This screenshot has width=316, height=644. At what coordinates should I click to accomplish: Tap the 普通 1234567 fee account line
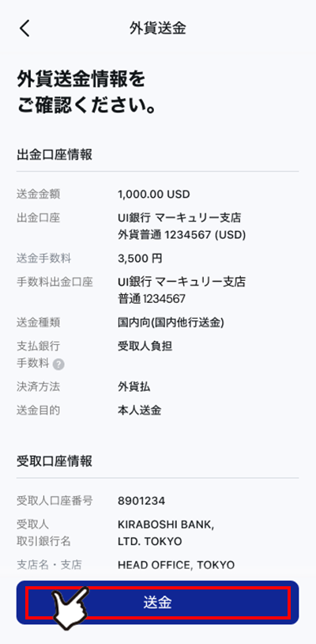(151, 299)
